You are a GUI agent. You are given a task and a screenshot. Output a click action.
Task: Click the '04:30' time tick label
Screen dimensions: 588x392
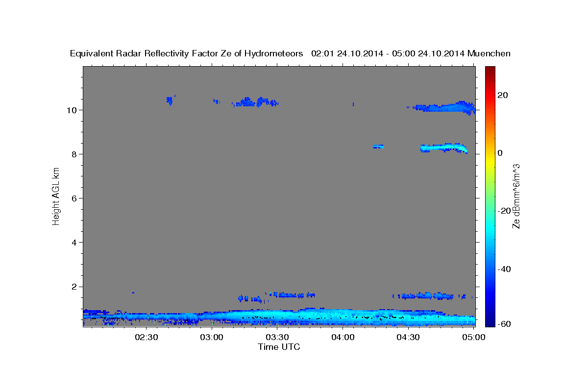[x=408, y=337]
